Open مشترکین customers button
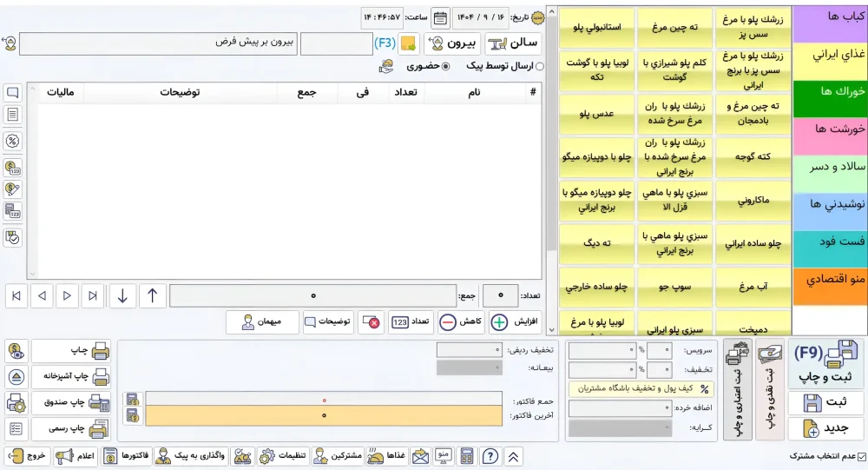This screenshot has width=868, height=470. 338,456
